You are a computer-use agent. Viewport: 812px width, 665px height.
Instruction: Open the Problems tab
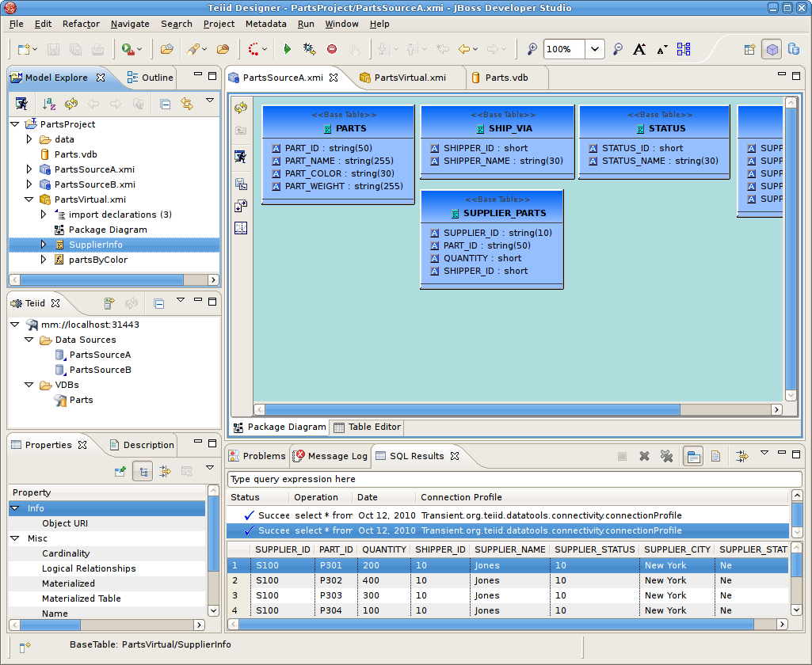(x=257, y=456)
